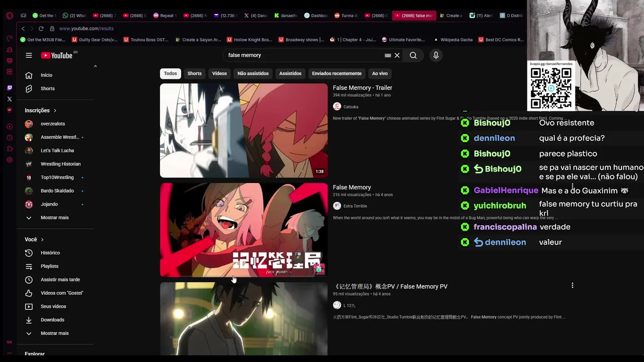Image resolution: width=644 pixels, height=362 pixels.
Task: Switch to the Turma browser tab
Action: [x=347, y=16]
